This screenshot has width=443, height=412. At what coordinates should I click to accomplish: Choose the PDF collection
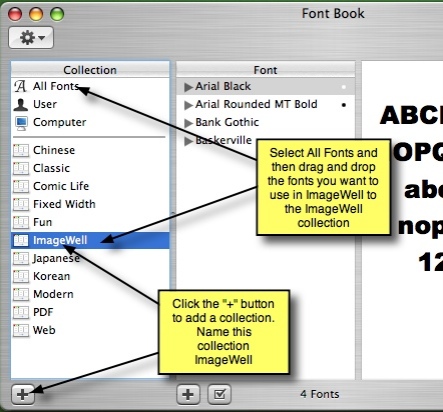click(90, 312)
